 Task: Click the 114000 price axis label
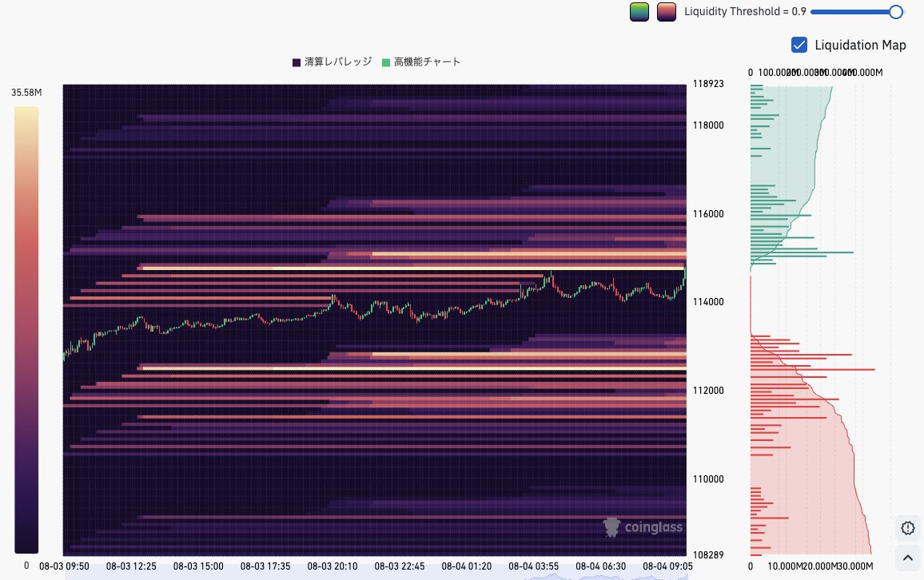pyautogui.click(x=707, y=301)
